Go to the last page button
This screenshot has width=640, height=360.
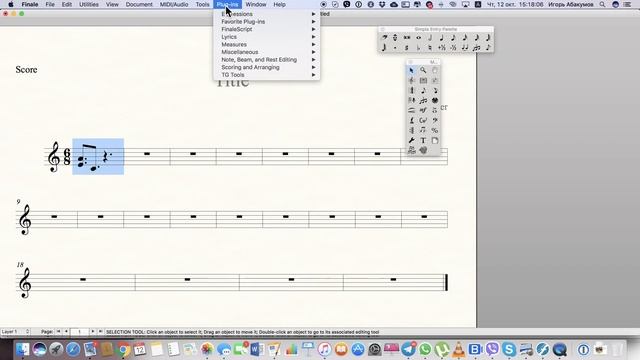tap(100, 332)
